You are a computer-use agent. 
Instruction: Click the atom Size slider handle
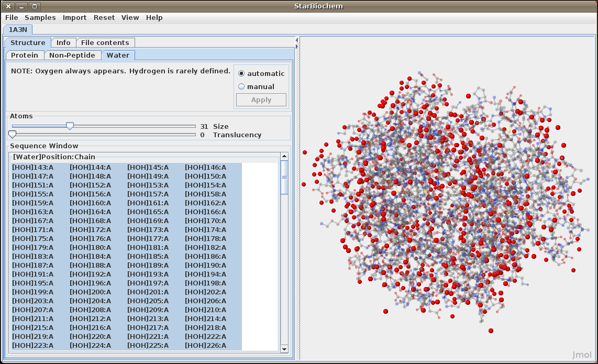(70, 126)
